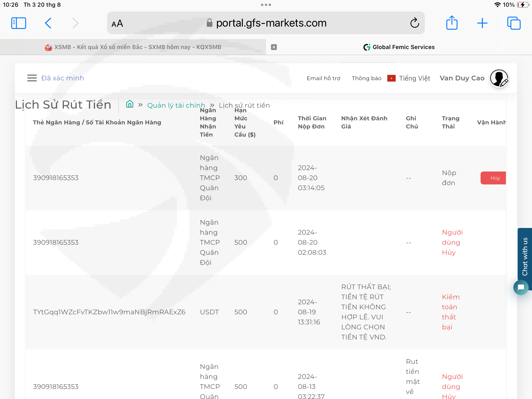Open the hamburger navigation menu

pos(32,78)
